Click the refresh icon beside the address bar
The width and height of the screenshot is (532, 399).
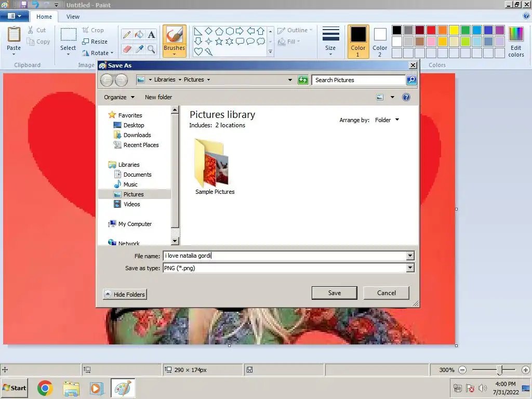coord(303,80)
